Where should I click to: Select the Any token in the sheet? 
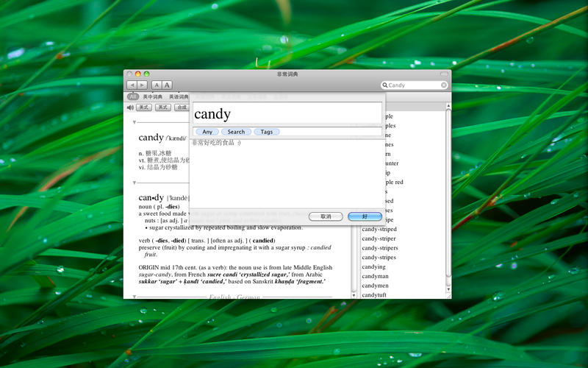point(207,132)
